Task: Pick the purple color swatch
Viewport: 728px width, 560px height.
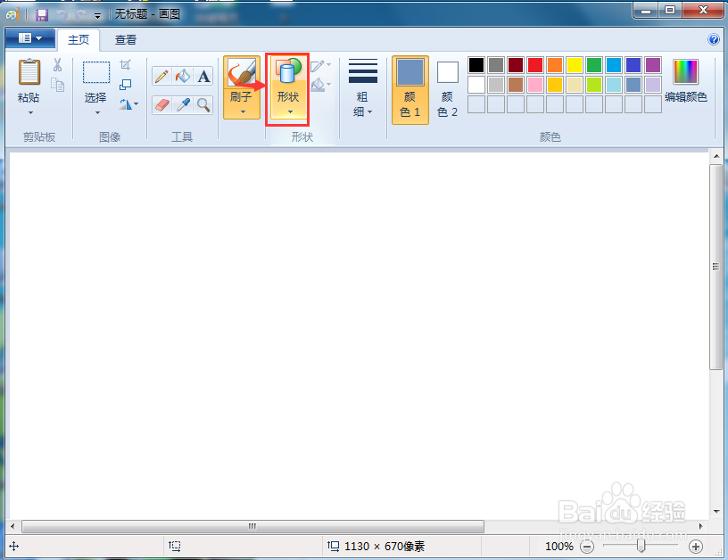Action: 653,65
